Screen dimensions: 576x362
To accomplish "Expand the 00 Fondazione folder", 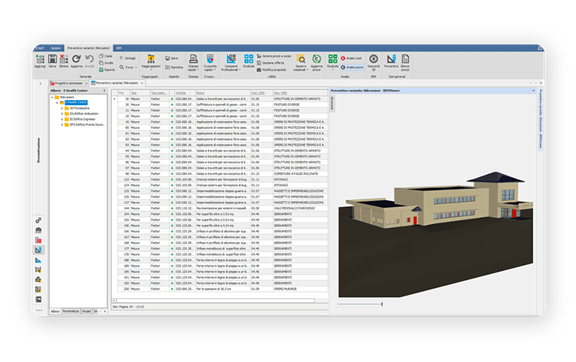I will pos(62,108).
